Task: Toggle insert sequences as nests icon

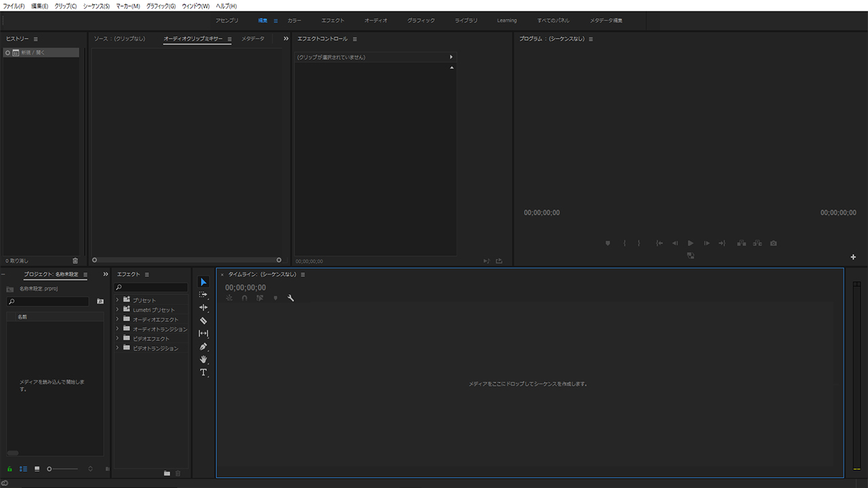Action: pyautogui.click(x=229, y=298)
